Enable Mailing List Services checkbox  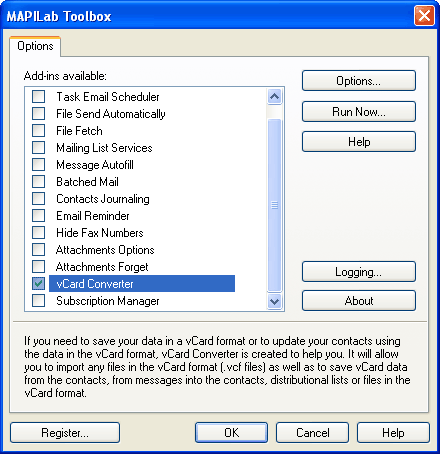38,148
